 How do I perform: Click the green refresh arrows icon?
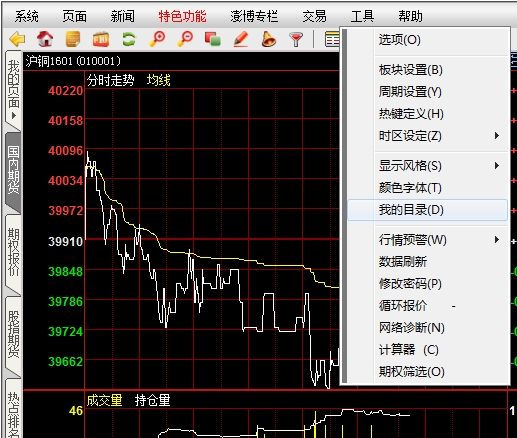coord(129,39)
